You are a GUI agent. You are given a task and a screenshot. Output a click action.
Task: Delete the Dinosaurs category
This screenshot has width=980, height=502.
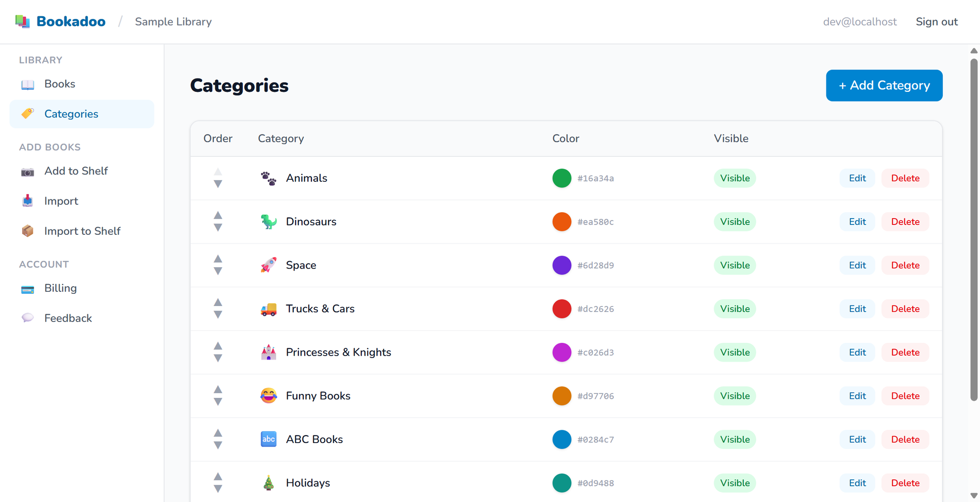click(x=905, y=222)
